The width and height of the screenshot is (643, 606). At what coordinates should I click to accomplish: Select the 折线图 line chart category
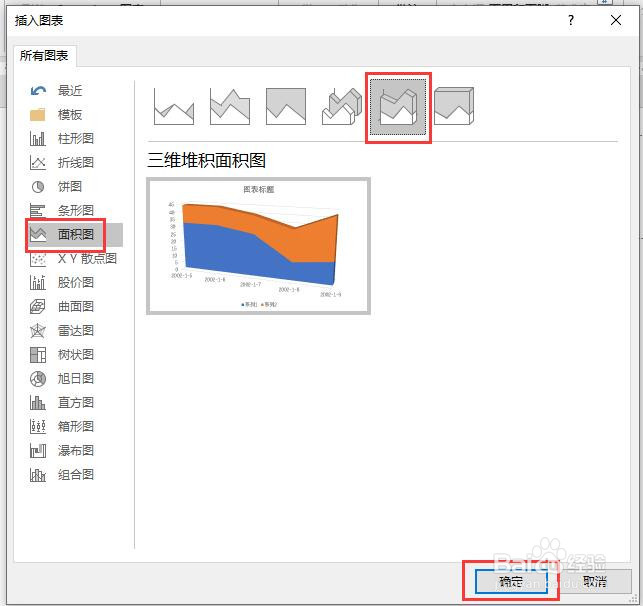click(74, 163)
